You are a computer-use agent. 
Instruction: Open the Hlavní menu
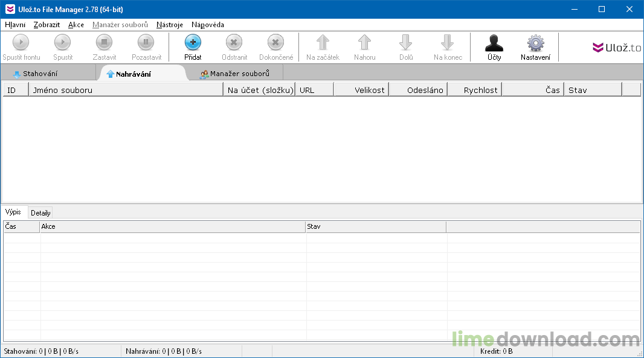point(15,25)
